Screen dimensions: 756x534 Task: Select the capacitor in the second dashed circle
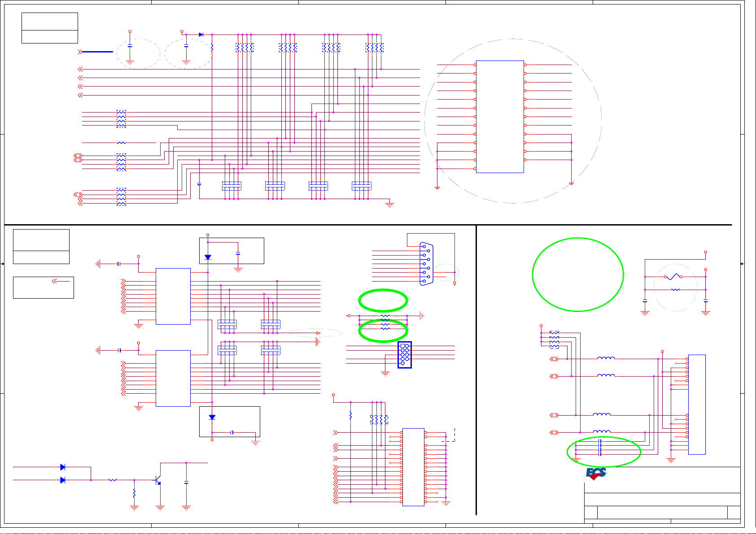[186, 46]
